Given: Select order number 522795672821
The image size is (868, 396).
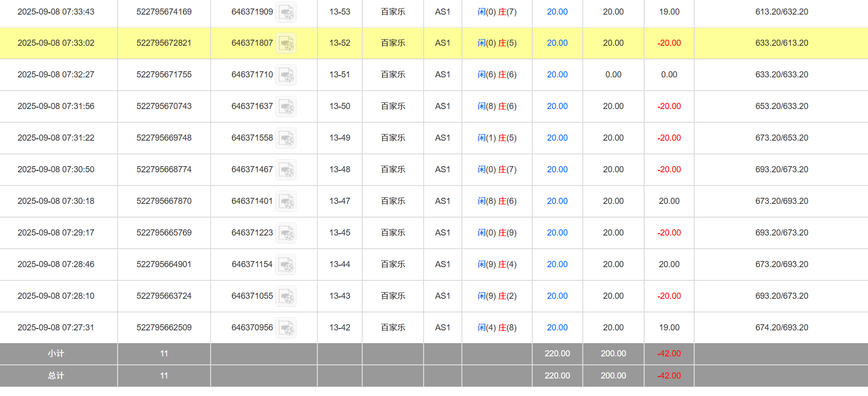Looking at the screenshot, I should 164,43.
